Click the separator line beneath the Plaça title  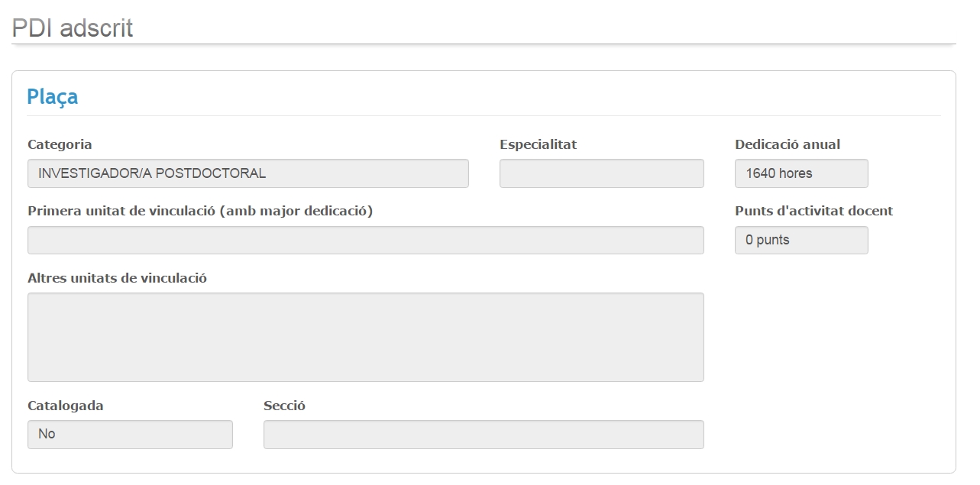tap(483, 115)
